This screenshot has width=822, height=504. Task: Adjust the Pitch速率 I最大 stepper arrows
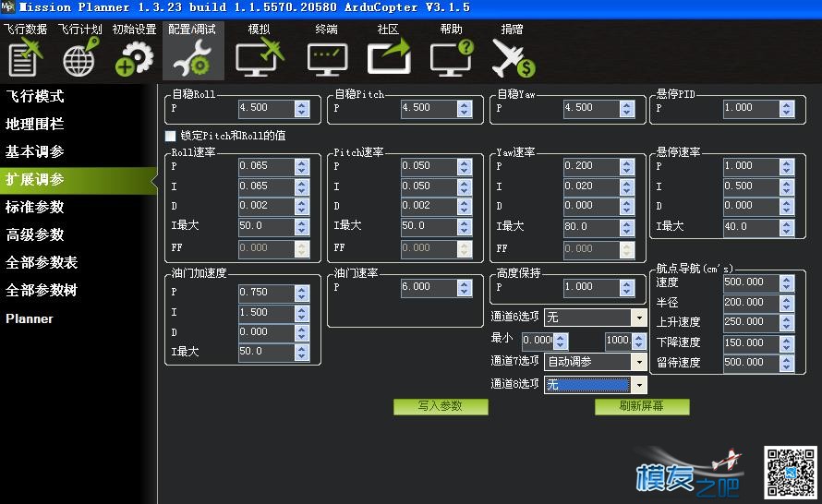pyautogui.click(x=464, y=226)
